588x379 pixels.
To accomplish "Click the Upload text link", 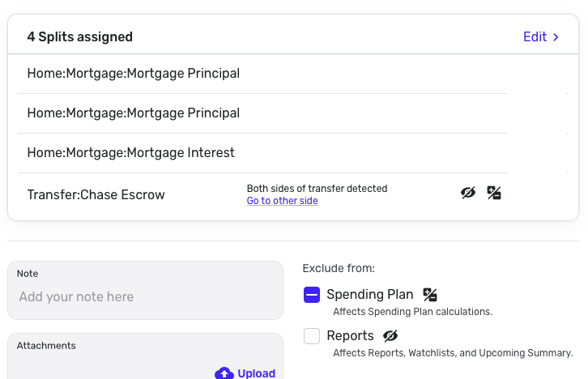I will (256, 373).
